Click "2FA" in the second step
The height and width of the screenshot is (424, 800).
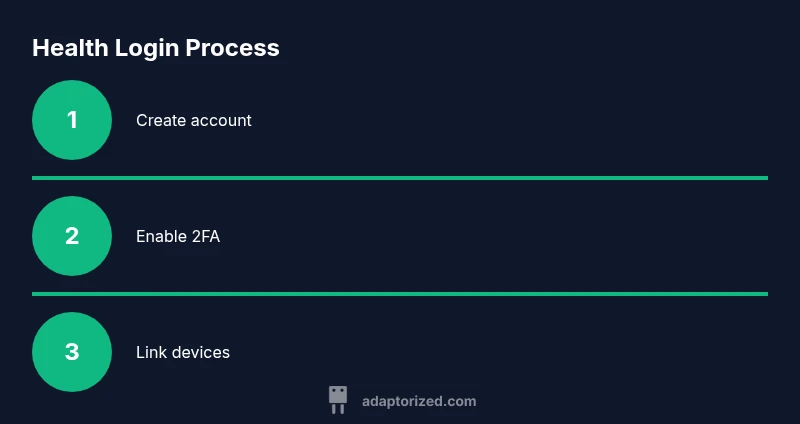205,236
